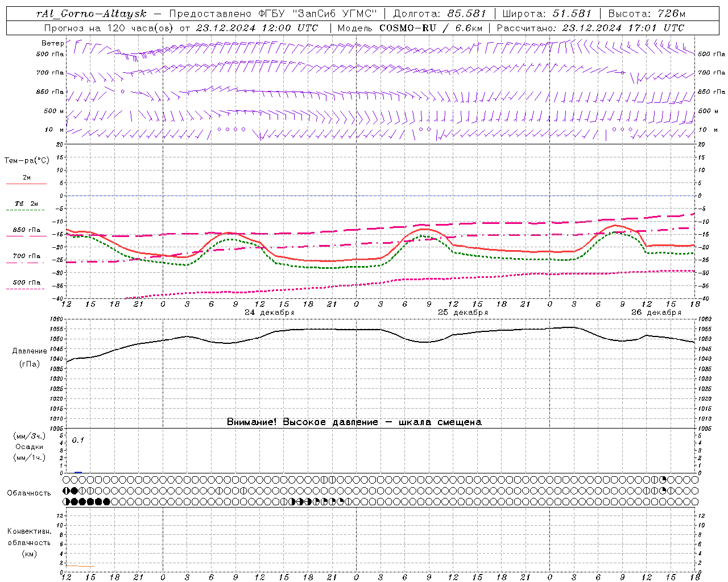Image resolution: width=728 pixels, height=582 pixels.
Task: Click the 24 декабря date label
Action: [x=270, y=313]
